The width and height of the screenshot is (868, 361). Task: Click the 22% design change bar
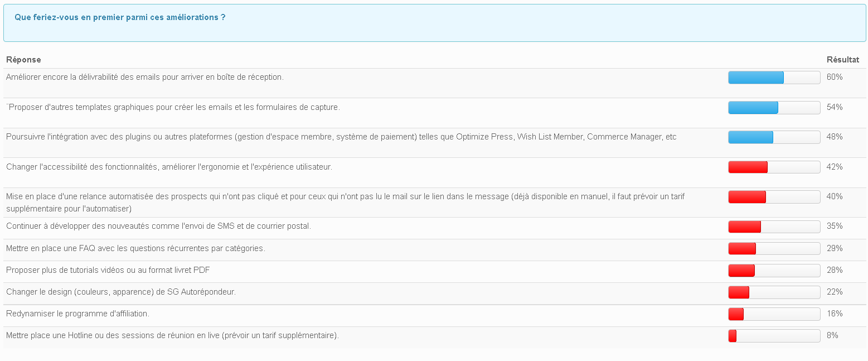pos(774,292)
